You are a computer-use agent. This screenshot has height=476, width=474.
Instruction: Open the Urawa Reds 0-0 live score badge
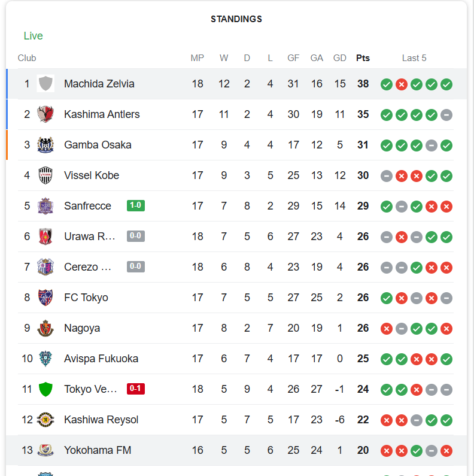click(x=136, y=236)
